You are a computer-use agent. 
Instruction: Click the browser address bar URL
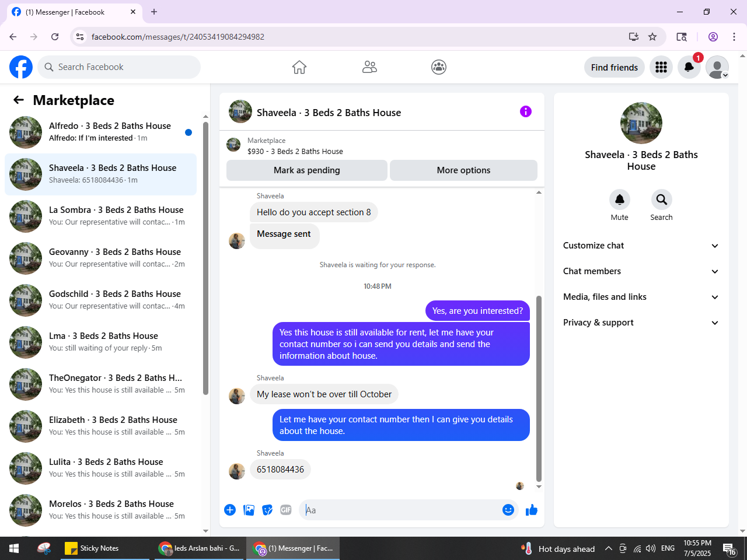[x=178, y=37]
